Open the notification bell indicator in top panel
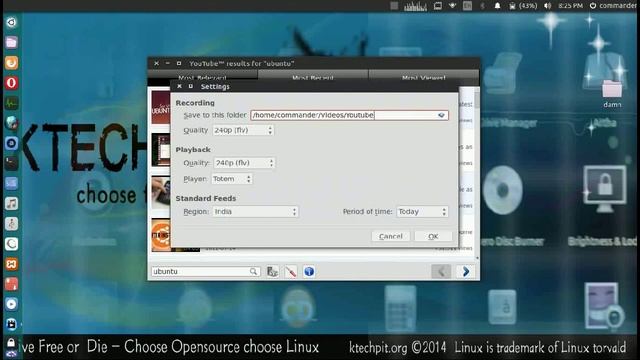 498,6
